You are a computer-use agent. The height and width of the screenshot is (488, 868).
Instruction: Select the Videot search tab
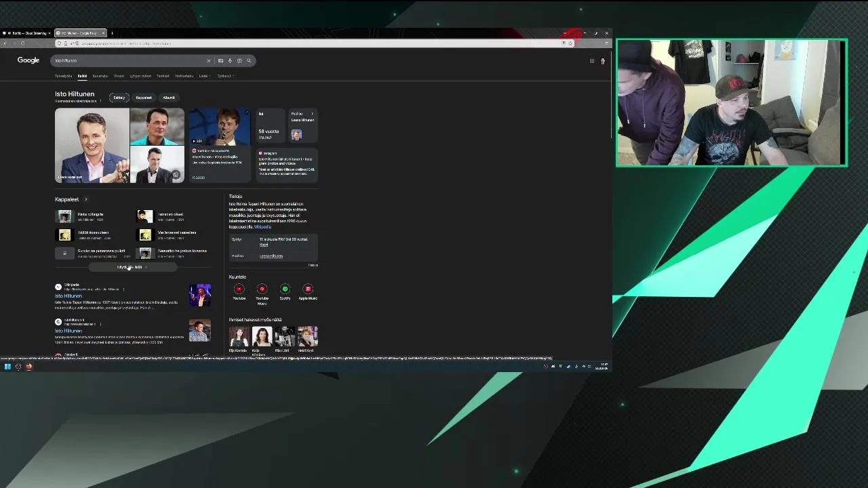point(119,76)
